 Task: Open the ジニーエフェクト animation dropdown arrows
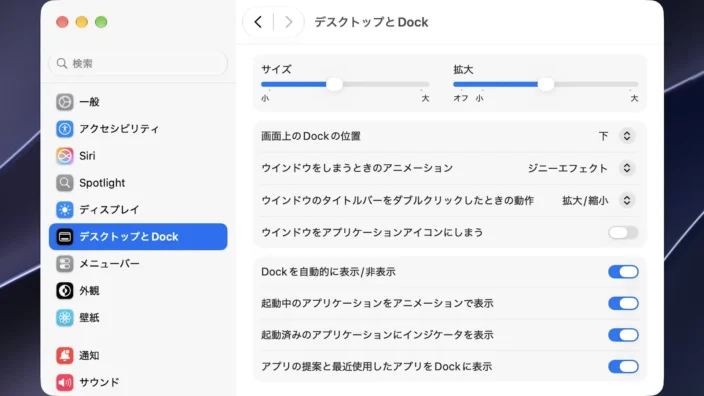pos(627,168)
